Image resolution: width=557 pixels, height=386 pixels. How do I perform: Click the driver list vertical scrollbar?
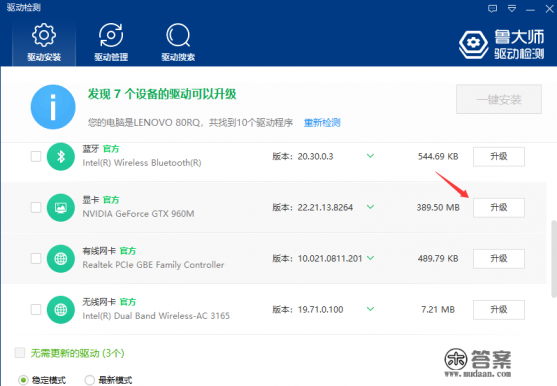pos(554,259)
